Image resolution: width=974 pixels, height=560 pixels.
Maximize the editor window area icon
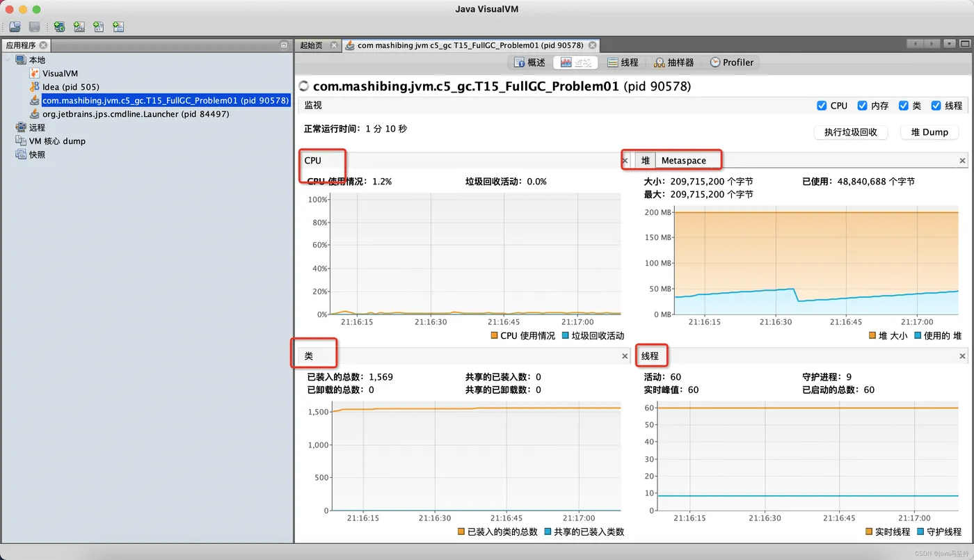click(x=964, y=44)
